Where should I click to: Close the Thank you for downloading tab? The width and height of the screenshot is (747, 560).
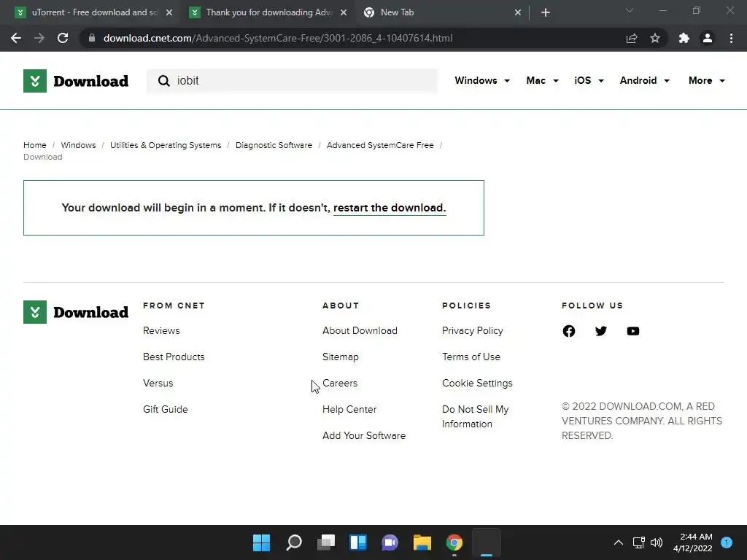tap(344, 12)
